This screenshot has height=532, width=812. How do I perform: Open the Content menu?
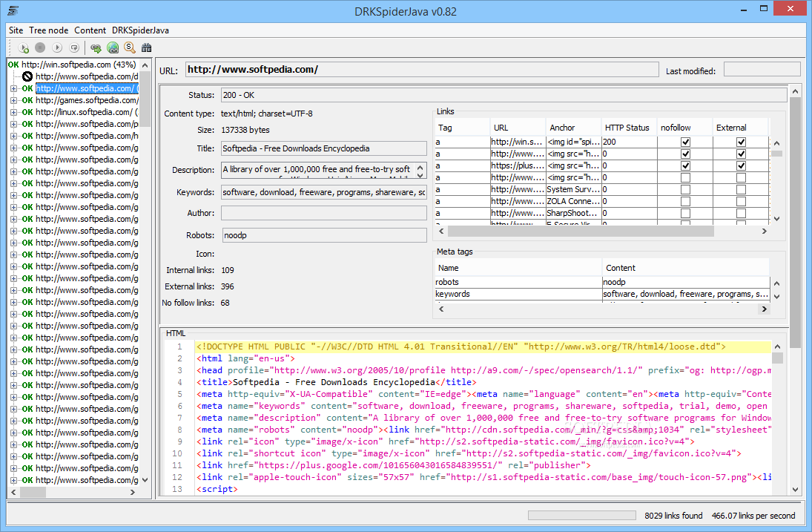point(90,30)
